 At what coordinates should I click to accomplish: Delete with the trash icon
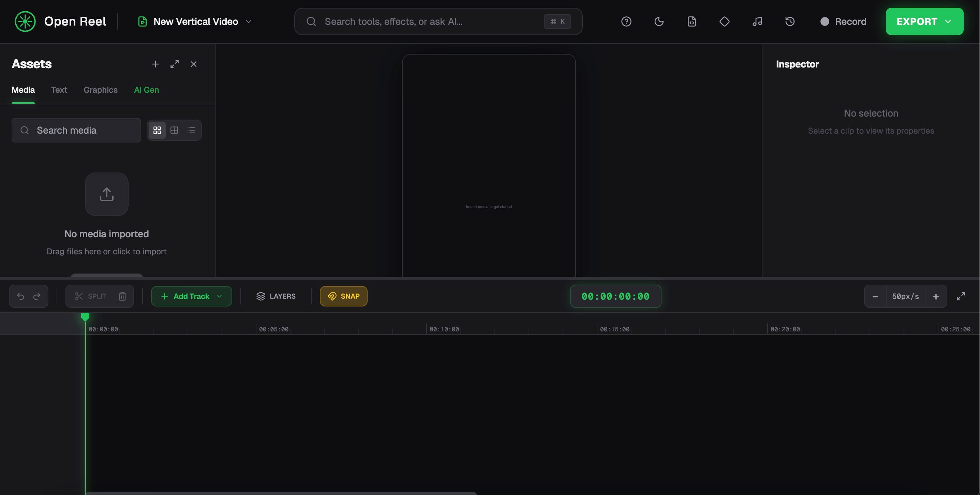(x=122, y=296)
